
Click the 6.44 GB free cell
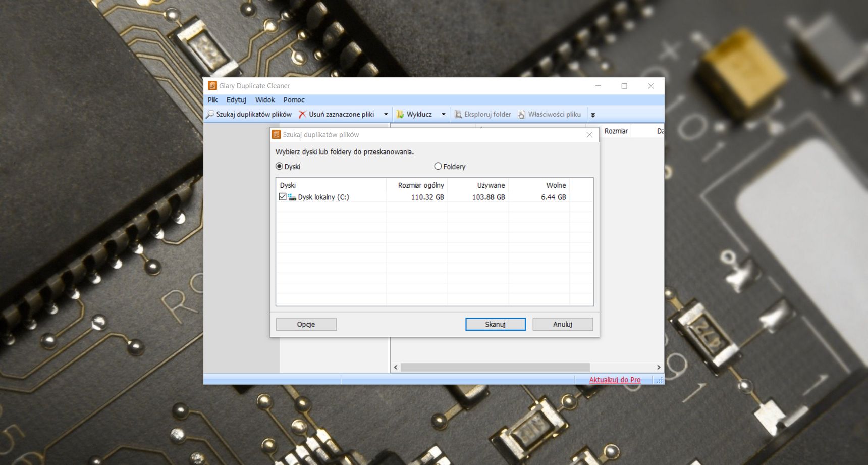554,197
